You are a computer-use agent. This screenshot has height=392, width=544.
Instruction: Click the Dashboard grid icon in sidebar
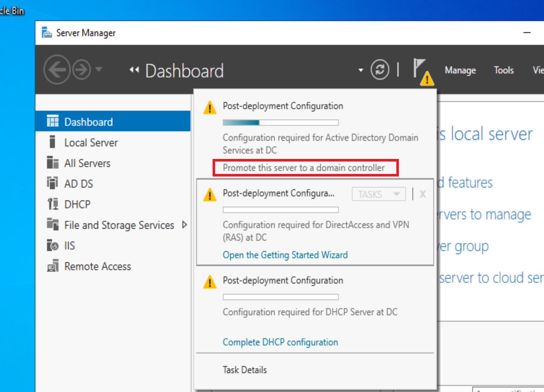53,121
